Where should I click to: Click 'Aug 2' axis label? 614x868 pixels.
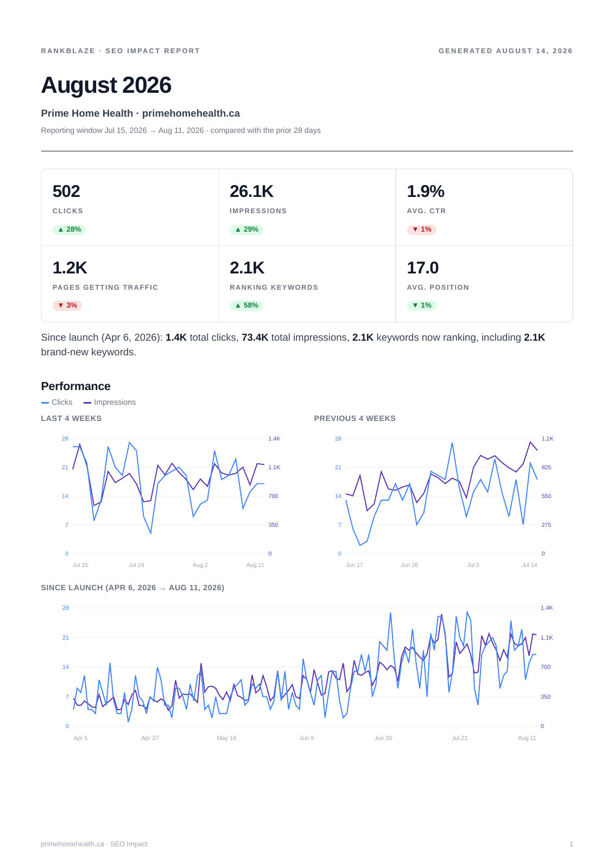[200, 565]
